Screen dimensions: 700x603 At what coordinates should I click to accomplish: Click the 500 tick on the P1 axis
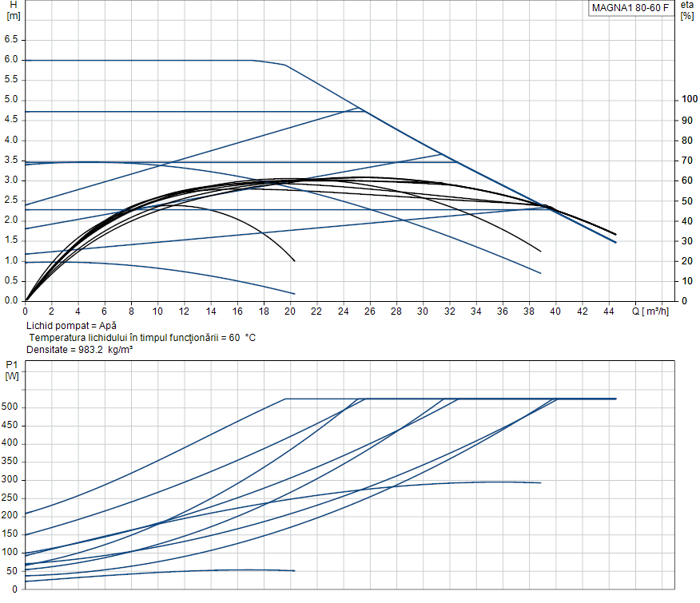point(10,407)
